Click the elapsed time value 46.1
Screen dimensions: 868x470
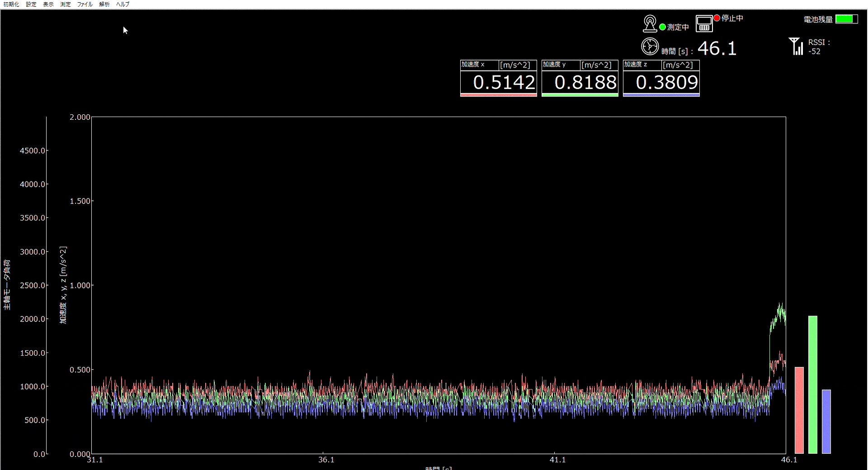click(x=717, y=48)
